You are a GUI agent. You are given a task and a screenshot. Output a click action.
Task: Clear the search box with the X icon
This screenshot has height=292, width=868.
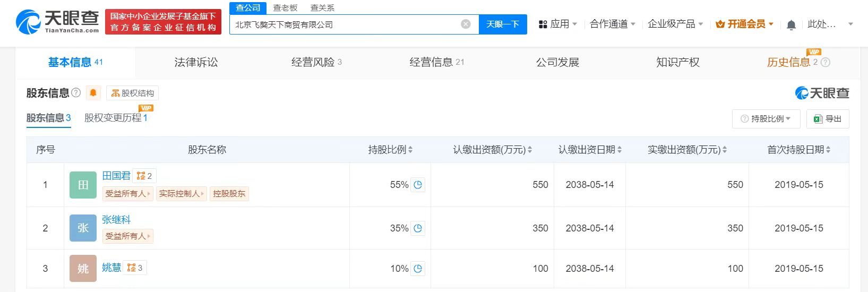466,24
